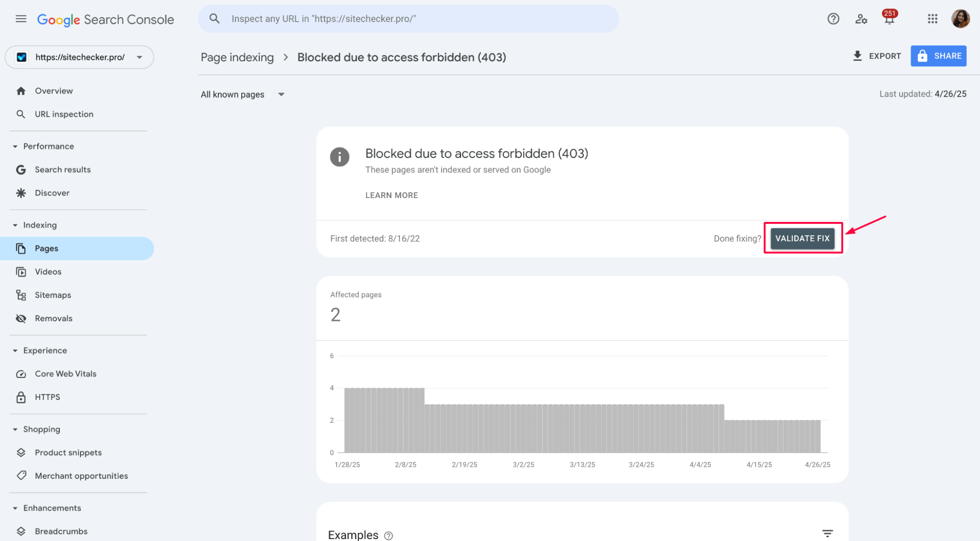
Task: Open the sitechecker.pro property selector
Action: pyautogui.click(x=79, y=57)
